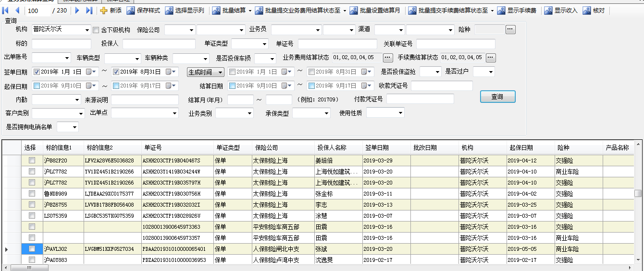Select checkbox for row 沪B82P20
The image size is (644, 271).
click(32, 160)
